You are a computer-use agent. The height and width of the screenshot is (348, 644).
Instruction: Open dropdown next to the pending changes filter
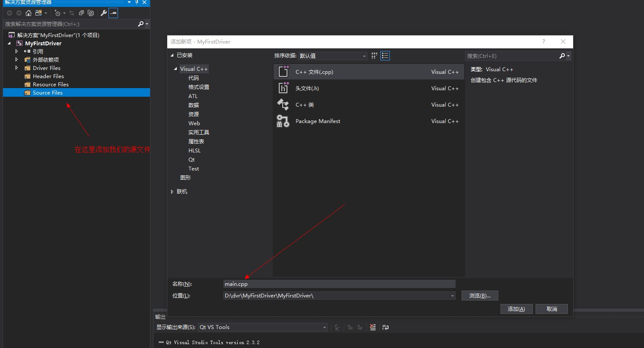(64, 13)
